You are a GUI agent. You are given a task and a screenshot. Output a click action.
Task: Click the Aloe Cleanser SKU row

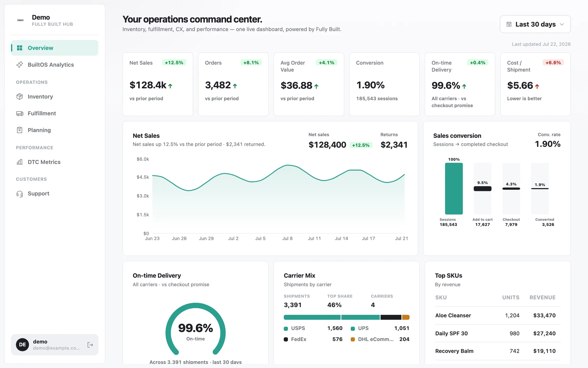[x=498, y=315]
